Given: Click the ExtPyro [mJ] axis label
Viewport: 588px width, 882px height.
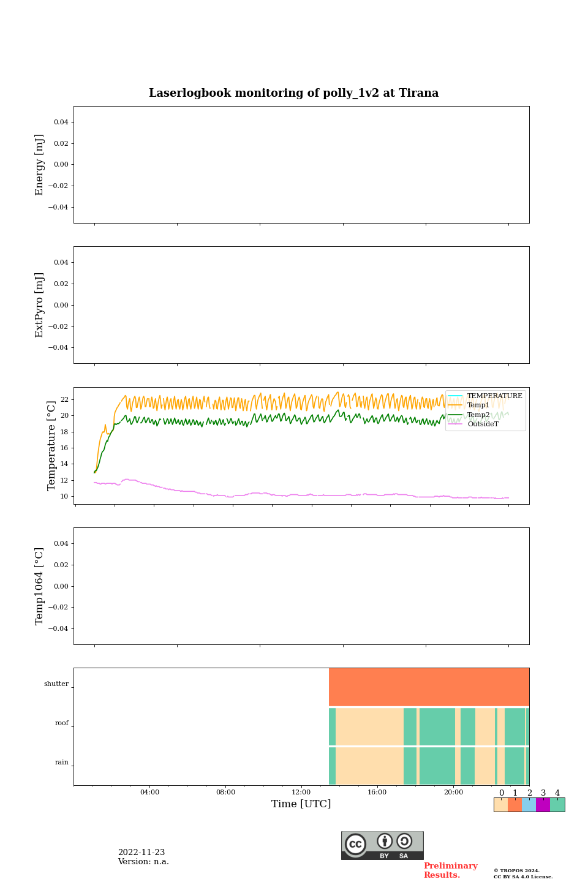Looking at the screenshot, I should pos(39,305).
